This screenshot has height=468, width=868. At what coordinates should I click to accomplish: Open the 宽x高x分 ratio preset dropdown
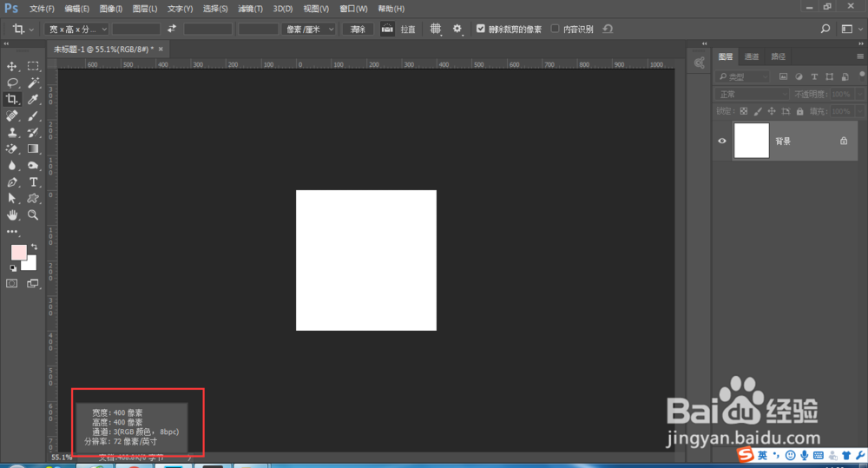[x=76, y=29]
